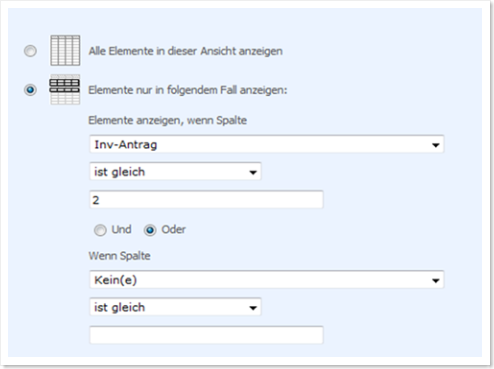
Task: Open the second 'ist gleich' operator dropdown
Action: point(175,307)
